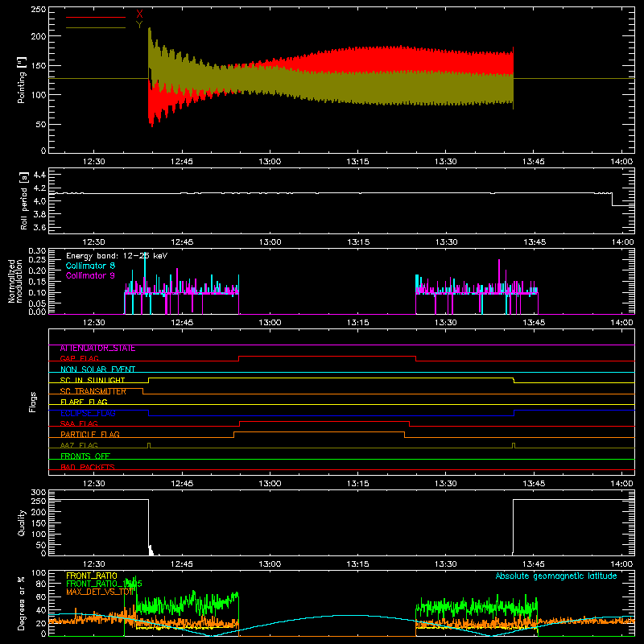Click the magenta 'Collimator 9' legend label
644x644 pixels.
coord(90,275)
